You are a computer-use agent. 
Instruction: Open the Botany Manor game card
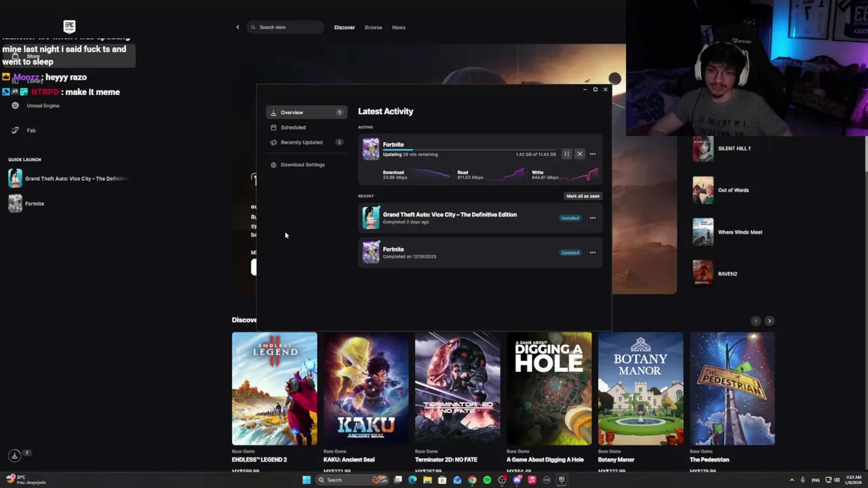point(641,389)
